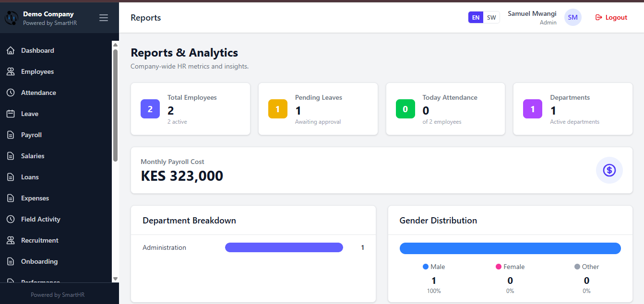Click the Dashboard home icon in sidebar
The width and height of the screenshot is (644, 304).
click(x=11, y=50)
